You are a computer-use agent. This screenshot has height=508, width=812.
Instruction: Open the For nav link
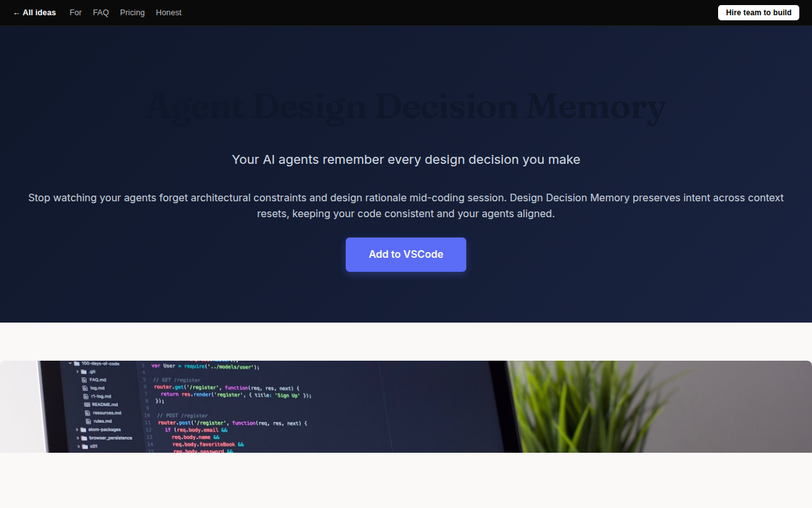75,13
